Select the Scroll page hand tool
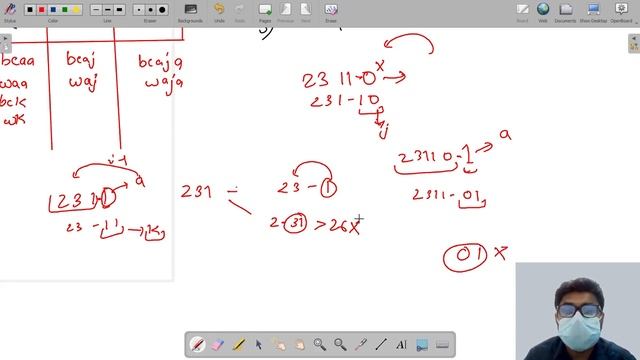 pyautogui.click(x=300, y=345)
